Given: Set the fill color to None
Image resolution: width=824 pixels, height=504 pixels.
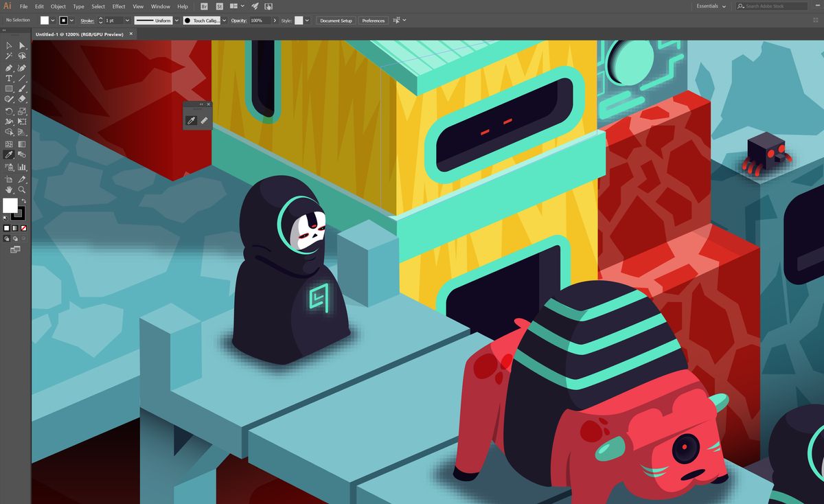Looking at the screenshot, I should click(23, 227).
